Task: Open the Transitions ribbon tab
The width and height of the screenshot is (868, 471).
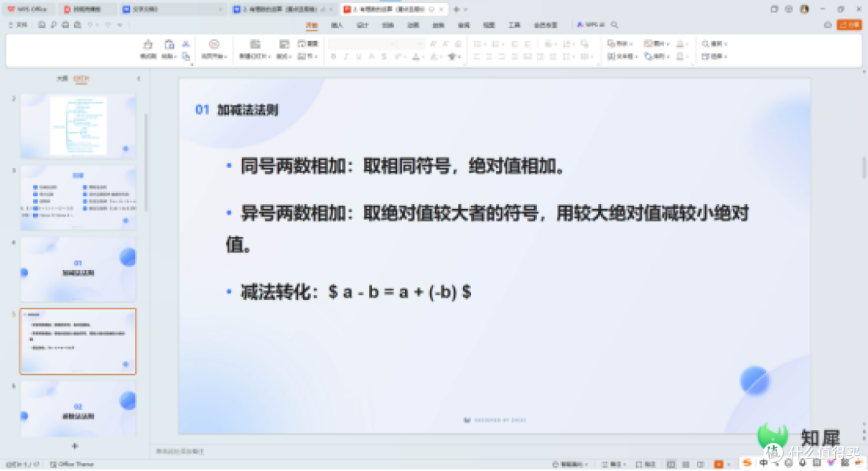Action: pos(388,26)
